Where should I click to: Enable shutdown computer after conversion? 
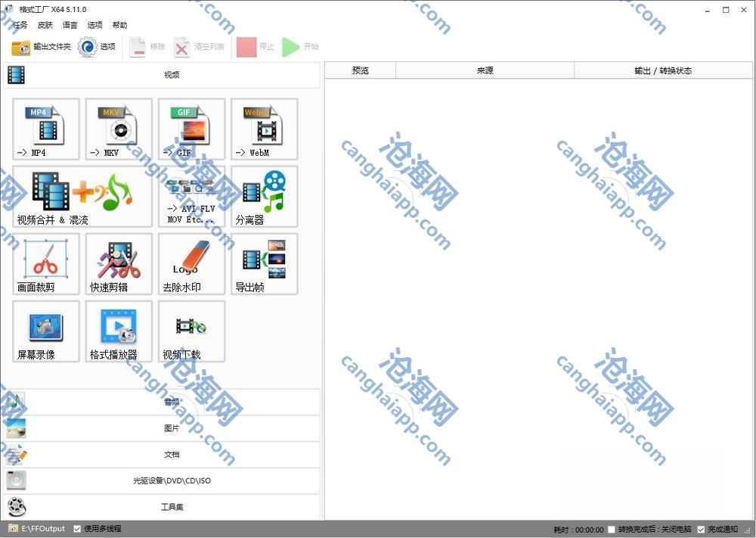click(x=611, y=530)
